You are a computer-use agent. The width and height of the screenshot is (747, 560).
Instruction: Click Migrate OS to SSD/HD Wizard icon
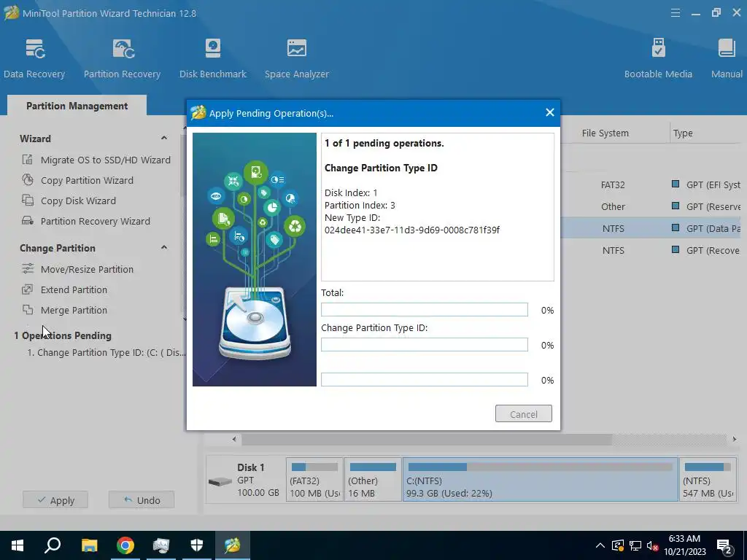28,160
